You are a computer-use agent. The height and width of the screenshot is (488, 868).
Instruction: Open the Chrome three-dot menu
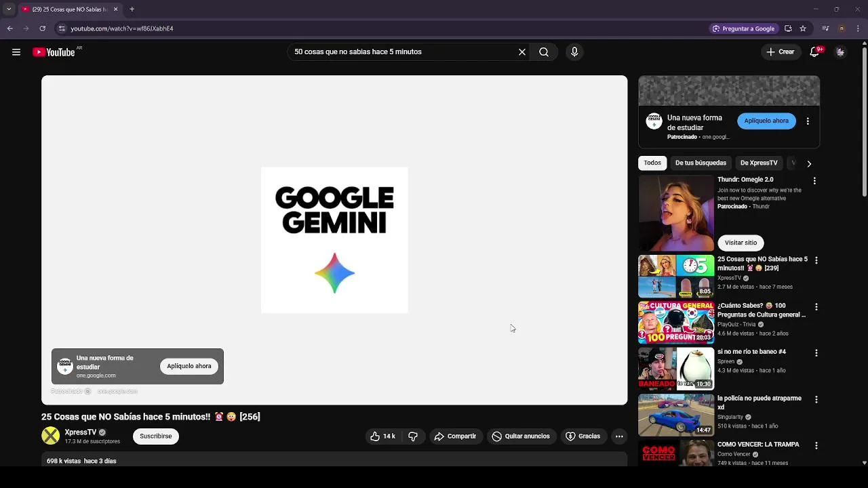point(857,28)
